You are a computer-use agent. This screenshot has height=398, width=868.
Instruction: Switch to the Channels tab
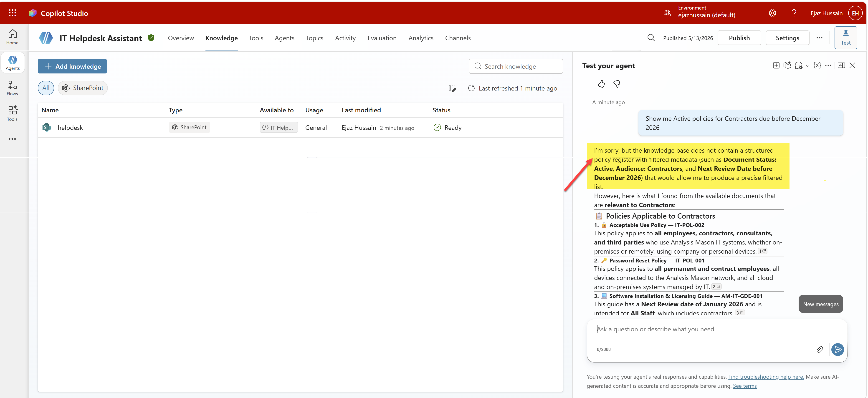pos(458,38)
